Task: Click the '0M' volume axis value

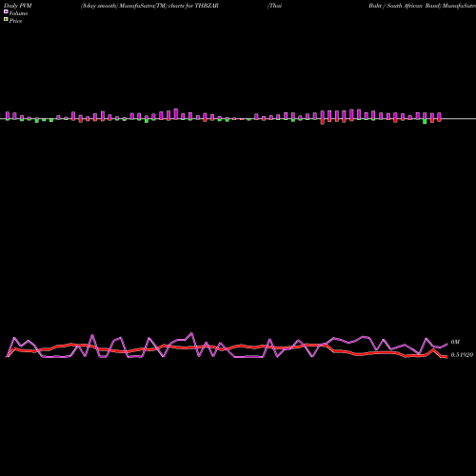Action: [455, 342]
